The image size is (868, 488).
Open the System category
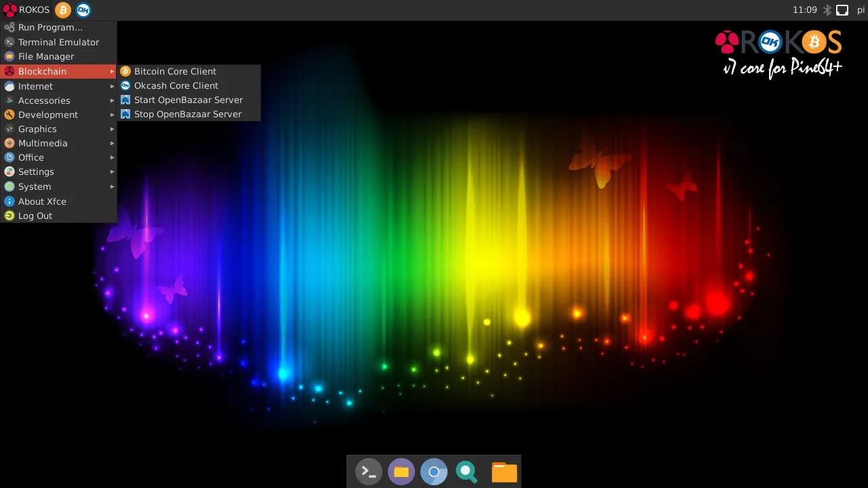click(58, 186)
